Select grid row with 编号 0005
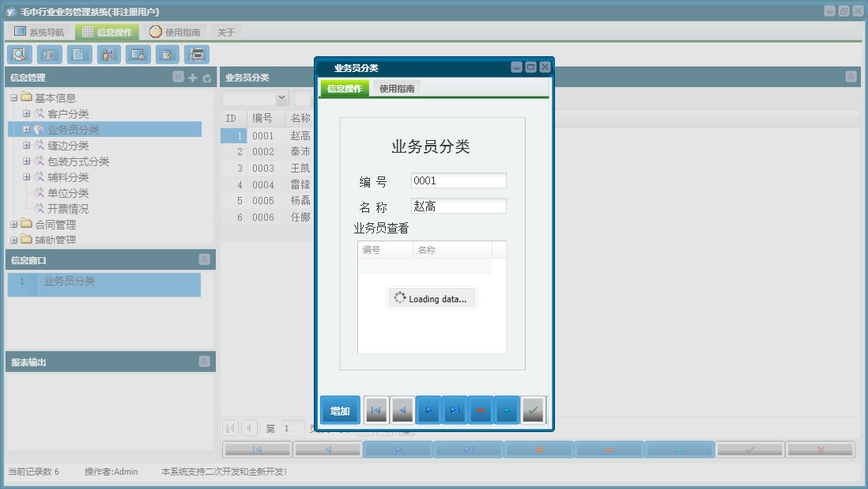Image resolution: width=868 pixels, height=489 pixels. (x=268, y=200)
